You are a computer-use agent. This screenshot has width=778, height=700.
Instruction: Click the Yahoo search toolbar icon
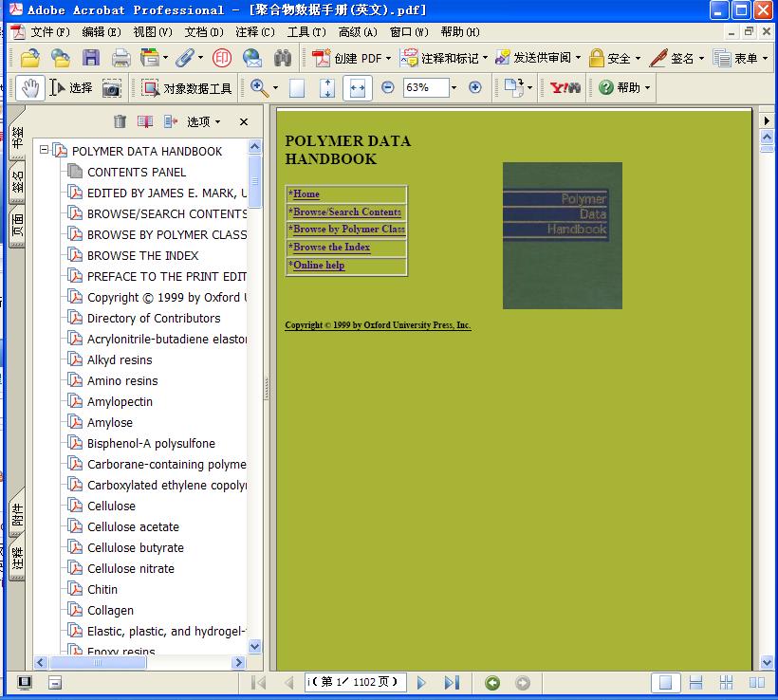(565, 88)
